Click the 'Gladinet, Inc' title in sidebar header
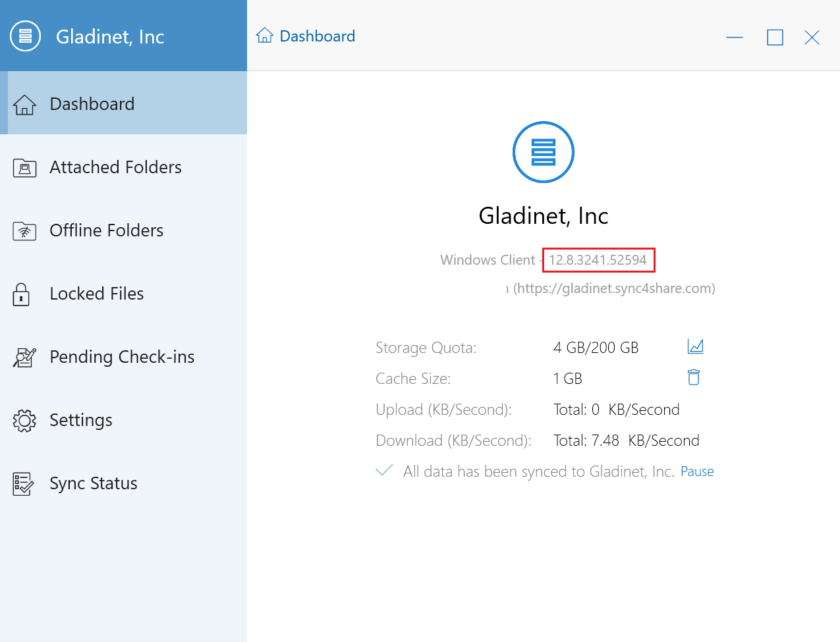Image resolution: width=840 pixels, height=642 pixels. [110, 37]
